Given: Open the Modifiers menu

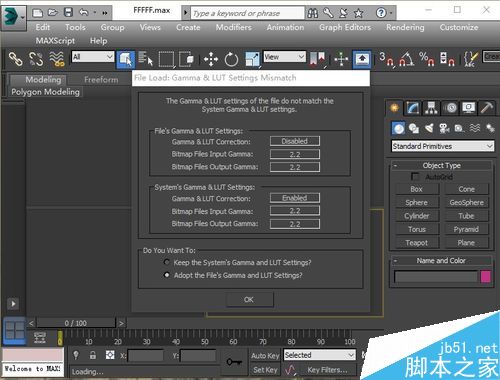Looking at the screenshot, I should 234,27.
